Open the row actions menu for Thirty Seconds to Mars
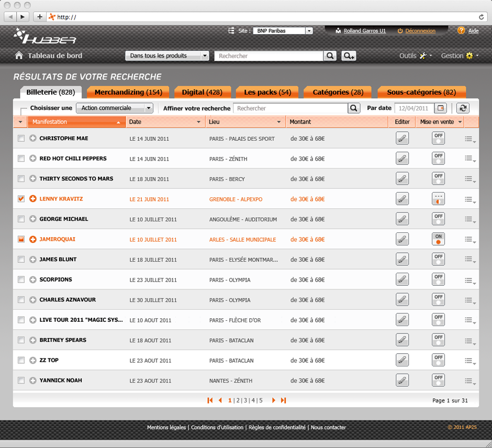The width and height of the screenshot is (492, 448). pos(470,179)
